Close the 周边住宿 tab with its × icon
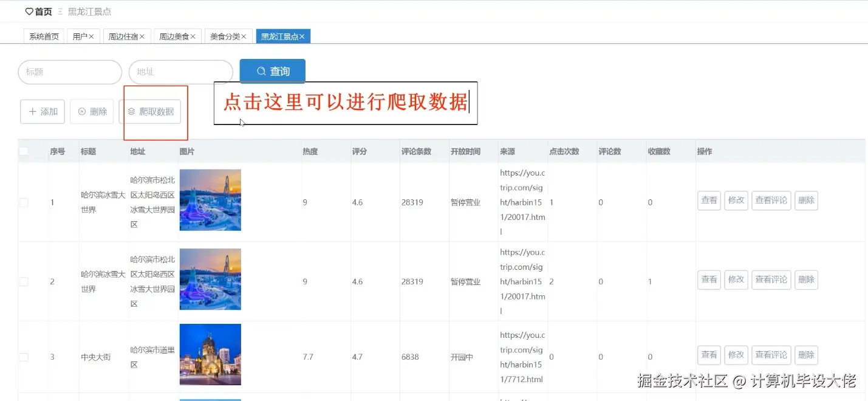Image resolution: width=868 pixels, height=401 pixels. click(143, 36)
